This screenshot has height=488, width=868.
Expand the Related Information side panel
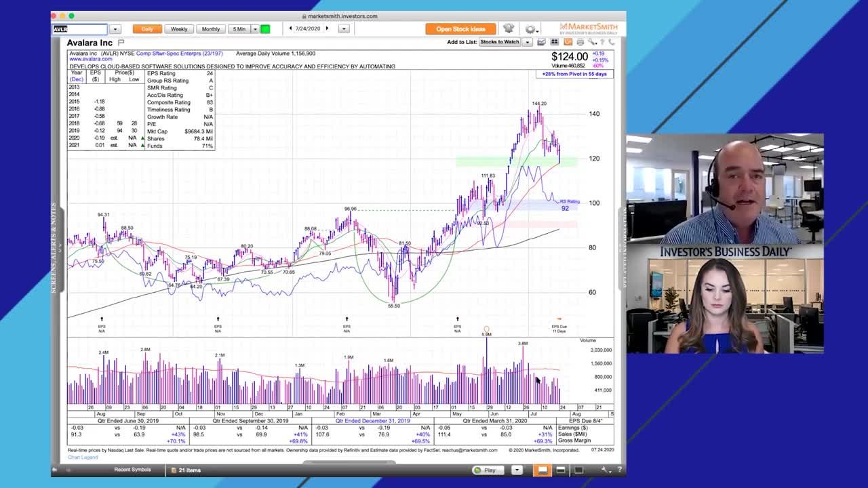[623, 247]
